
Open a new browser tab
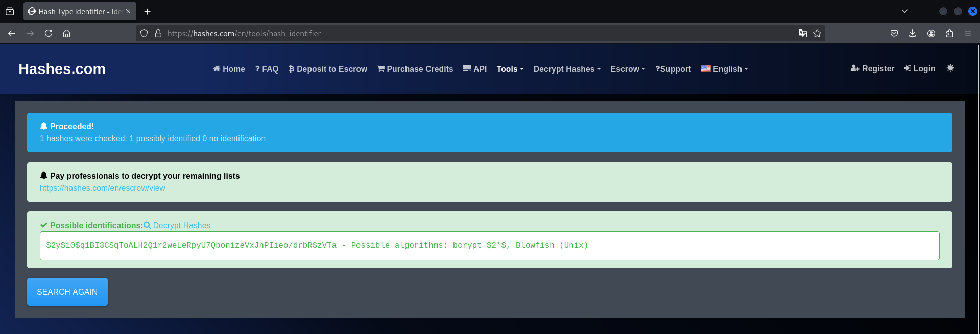pyautogui.click(x=147, y=11)
